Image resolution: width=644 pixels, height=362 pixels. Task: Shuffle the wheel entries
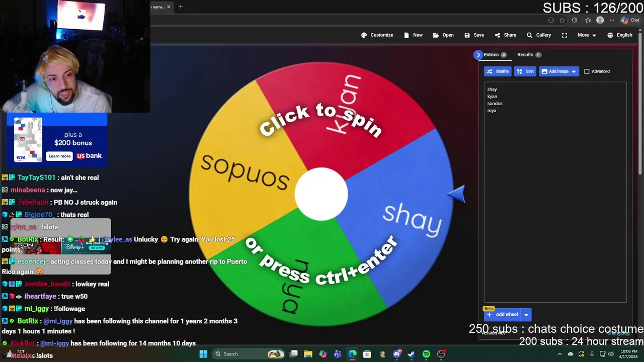[x=498, y=71]
